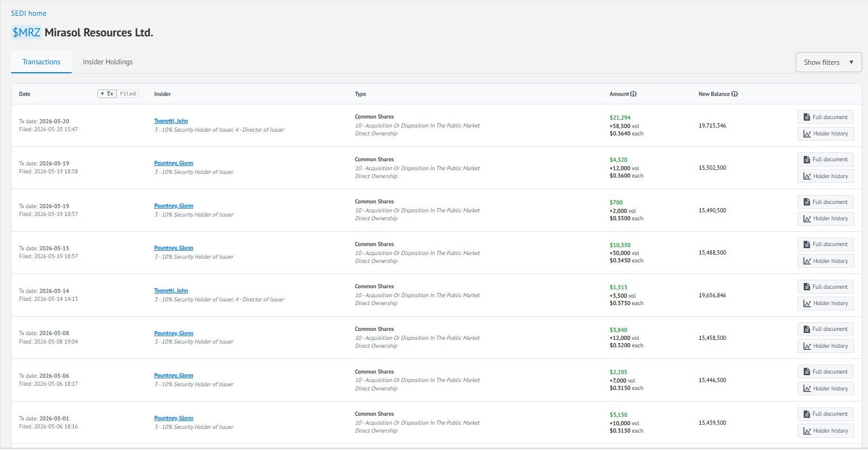Open Full document for the $10,350 transaction
The image size is (868, 450).
[x=825, y=244]
